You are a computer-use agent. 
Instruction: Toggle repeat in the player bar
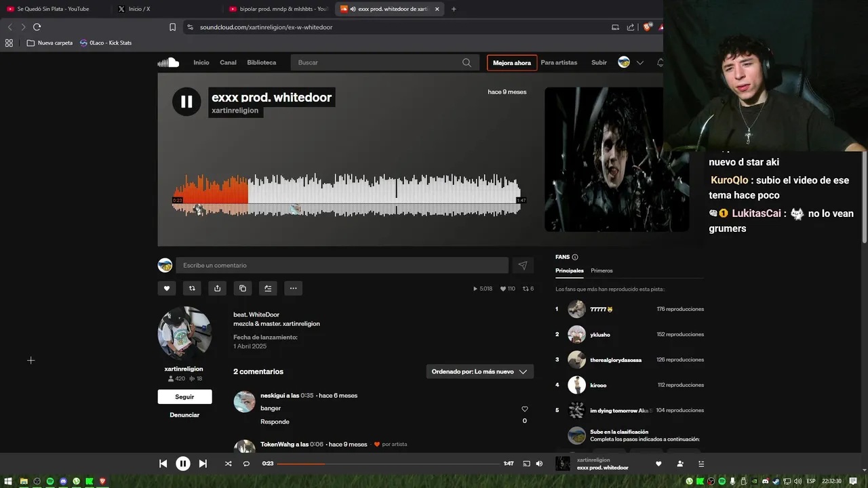[x=246, y=464]
